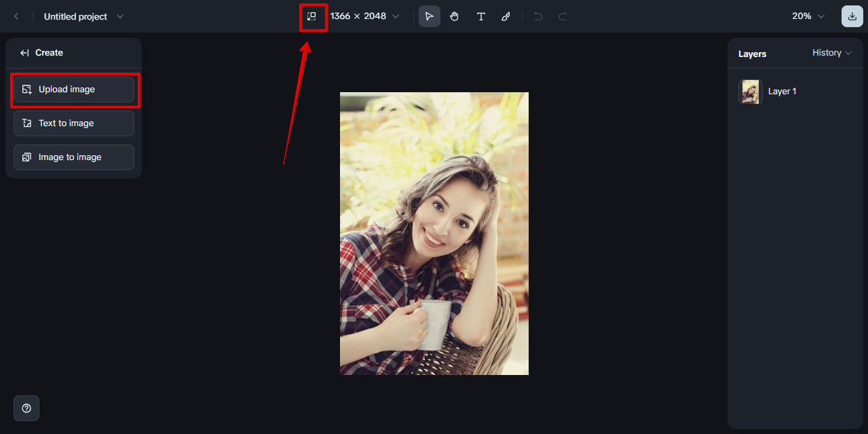Collapse the Create panel

(x=25, y=53)
